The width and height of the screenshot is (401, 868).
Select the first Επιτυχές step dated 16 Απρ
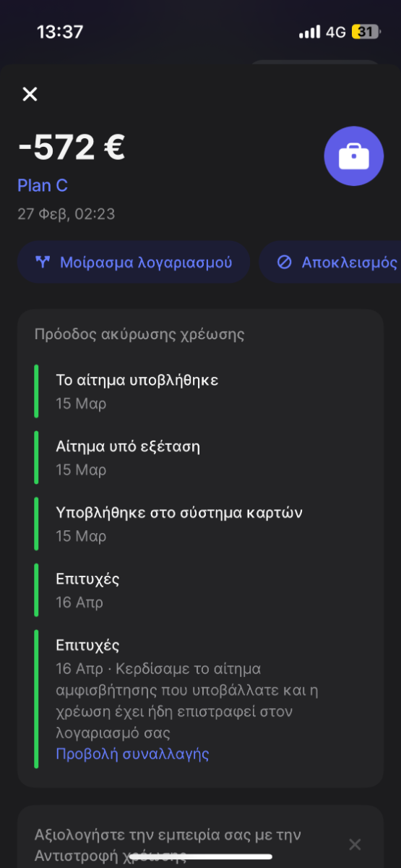coord(200,591)
